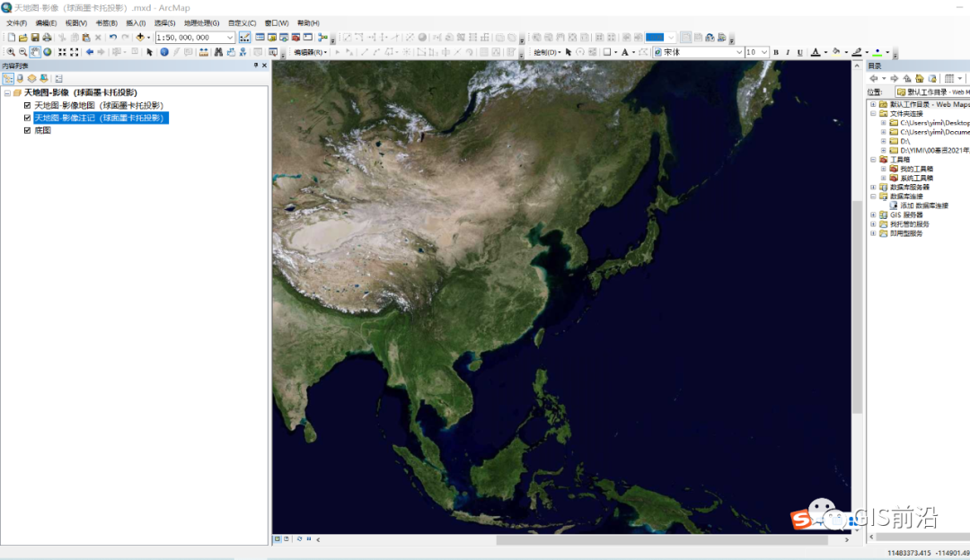
Task: Toggle underline text formatting
Action: 800,53
